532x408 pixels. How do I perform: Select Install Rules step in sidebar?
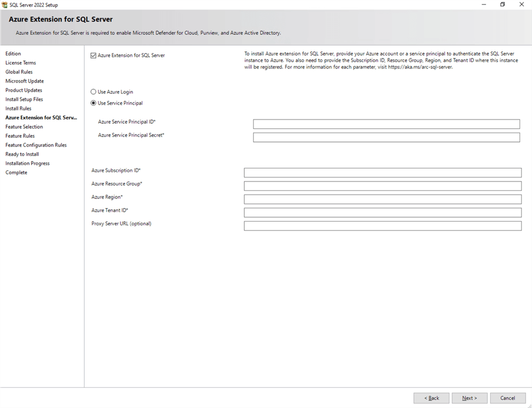coord(18,109)
